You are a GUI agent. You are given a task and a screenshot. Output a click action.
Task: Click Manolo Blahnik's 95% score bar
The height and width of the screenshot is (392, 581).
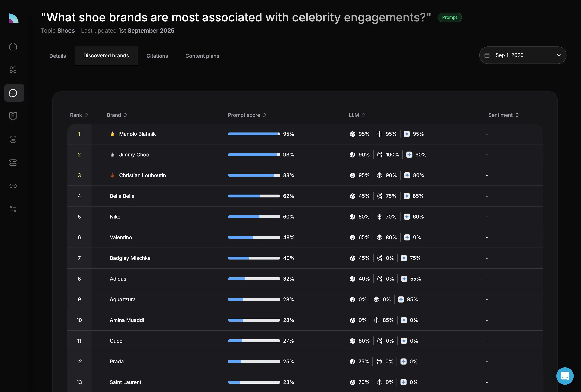pos(254,134)
